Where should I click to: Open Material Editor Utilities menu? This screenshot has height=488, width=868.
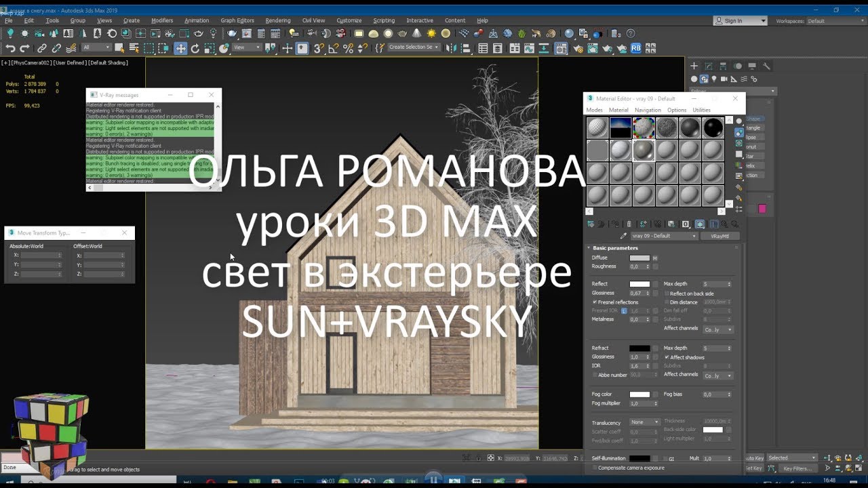pos(701,110)
